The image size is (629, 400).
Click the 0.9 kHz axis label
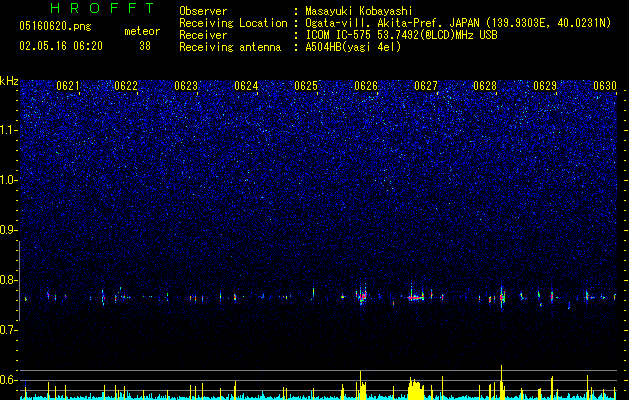pyautogui.click(x=8, y=230)
